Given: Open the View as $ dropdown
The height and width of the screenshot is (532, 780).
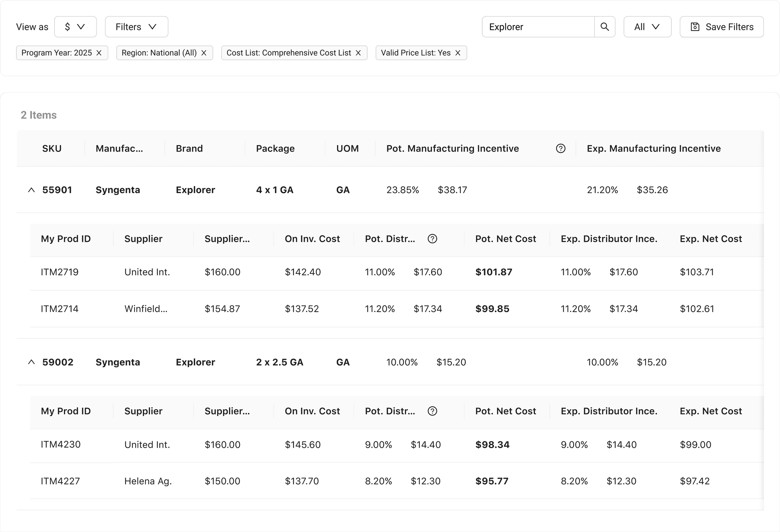Looking at the screenshot, I should click(x=75, y=27).
